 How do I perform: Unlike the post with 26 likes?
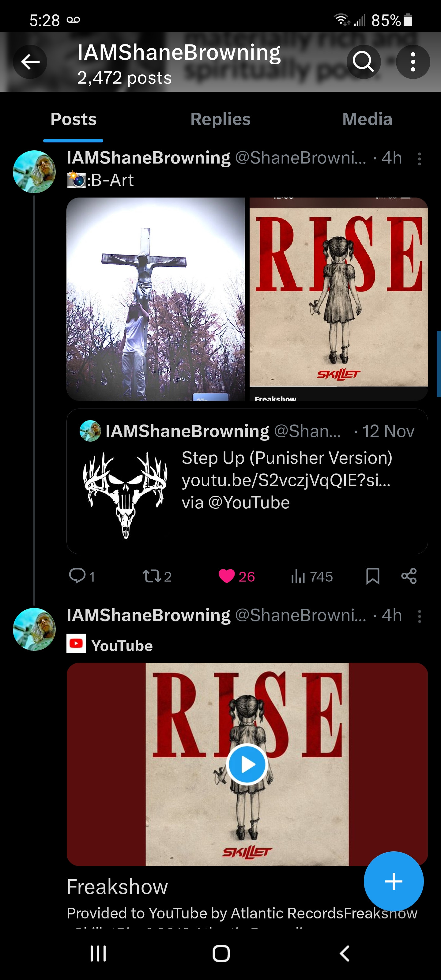click(x=236, y=576)
